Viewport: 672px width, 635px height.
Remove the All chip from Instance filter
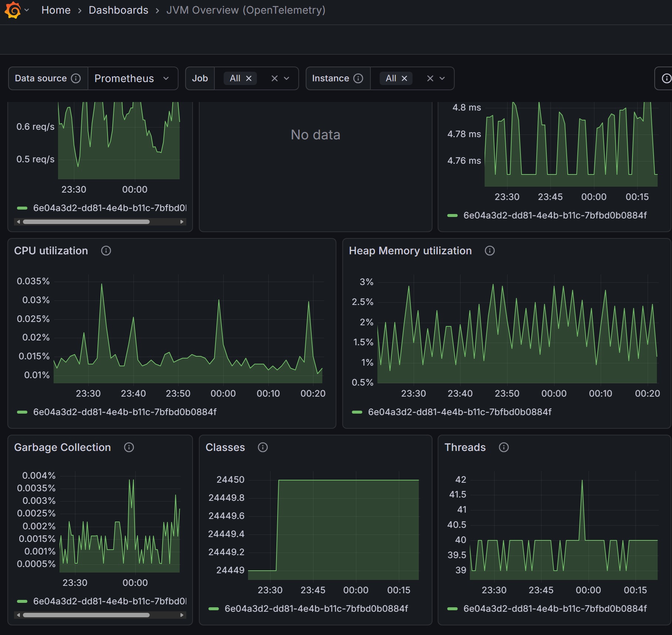click(x=404, y=78)
